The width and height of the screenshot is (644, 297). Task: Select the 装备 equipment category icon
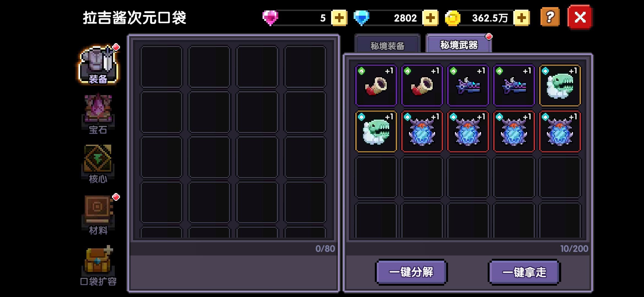[98, 65]
